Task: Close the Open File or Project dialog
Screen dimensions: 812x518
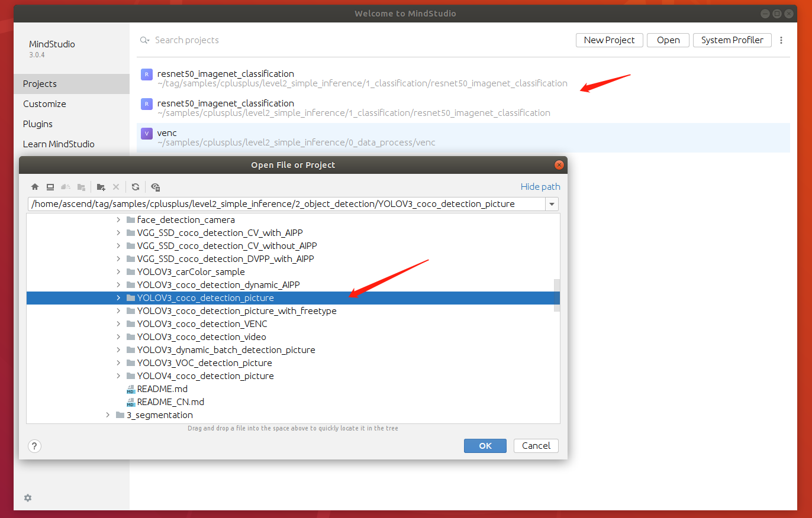Action: (x=558, y=165)
